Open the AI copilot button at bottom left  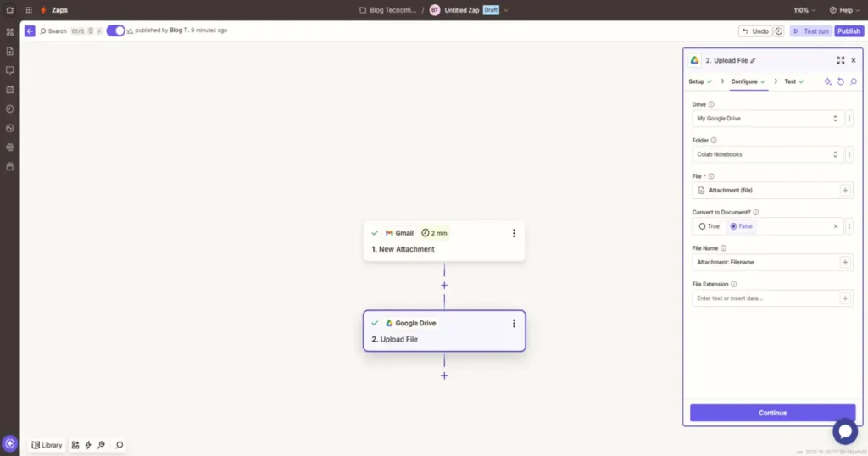[x=10, y=444]
